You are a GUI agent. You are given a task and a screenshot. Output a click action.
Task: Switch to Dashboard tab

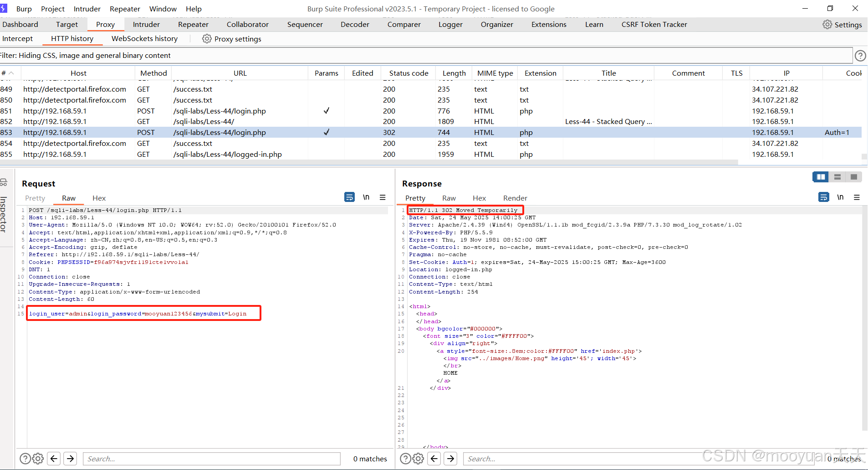[20, 25]
